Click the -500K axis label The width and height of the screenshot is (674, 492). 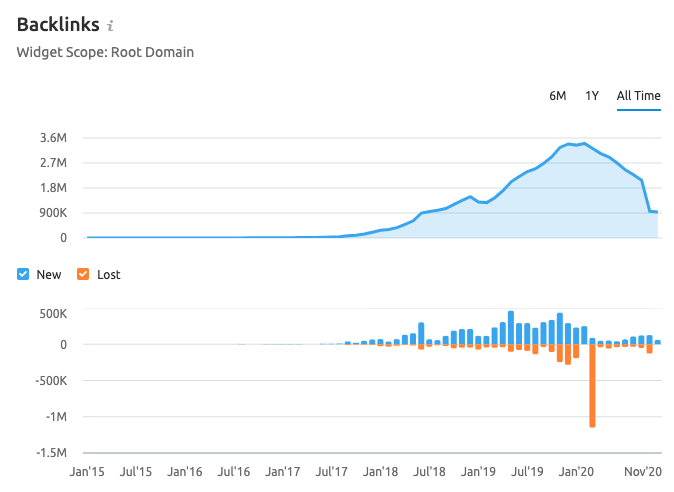(x=51, y=381)
